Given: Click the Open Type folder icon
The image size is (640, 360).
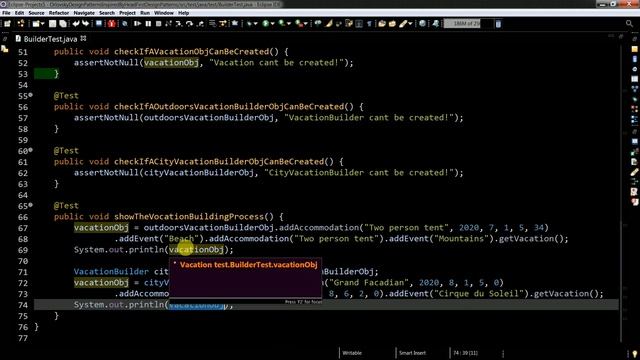Looking at the screenshot, I should (x=382, y=24).
